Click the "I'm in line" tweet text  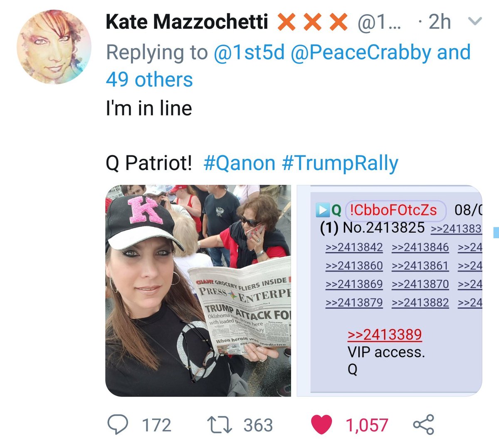click(x=149, y=108)
